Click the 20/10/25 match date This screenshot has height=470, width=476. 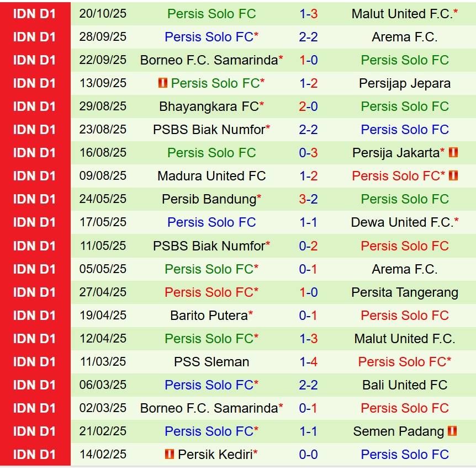pos(103,14)
